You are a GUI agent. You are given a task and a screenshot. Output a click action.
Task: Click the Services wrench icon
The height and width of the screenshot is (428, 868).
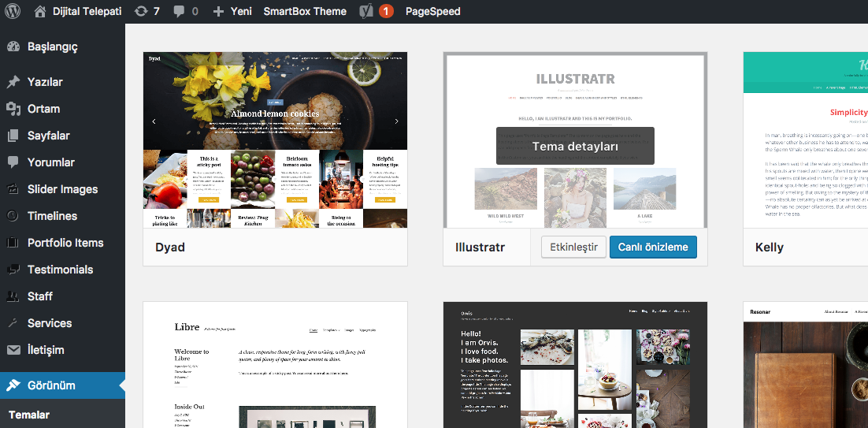point(13,323)
